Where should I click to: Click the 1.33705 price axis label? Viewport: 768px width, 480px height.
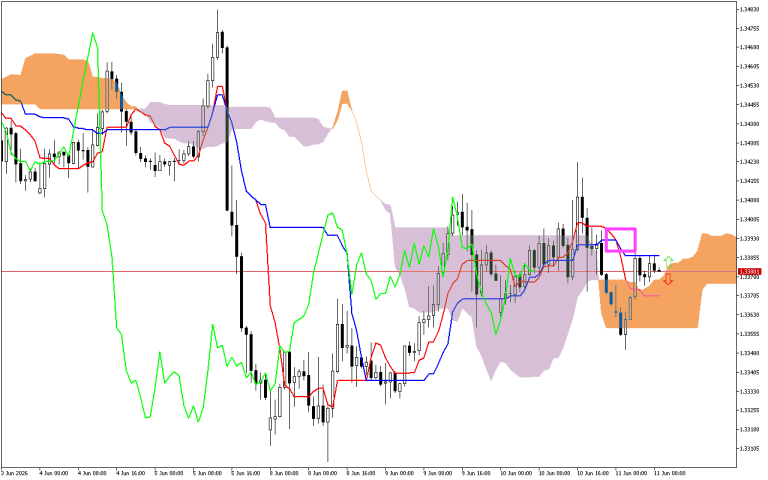750,296
